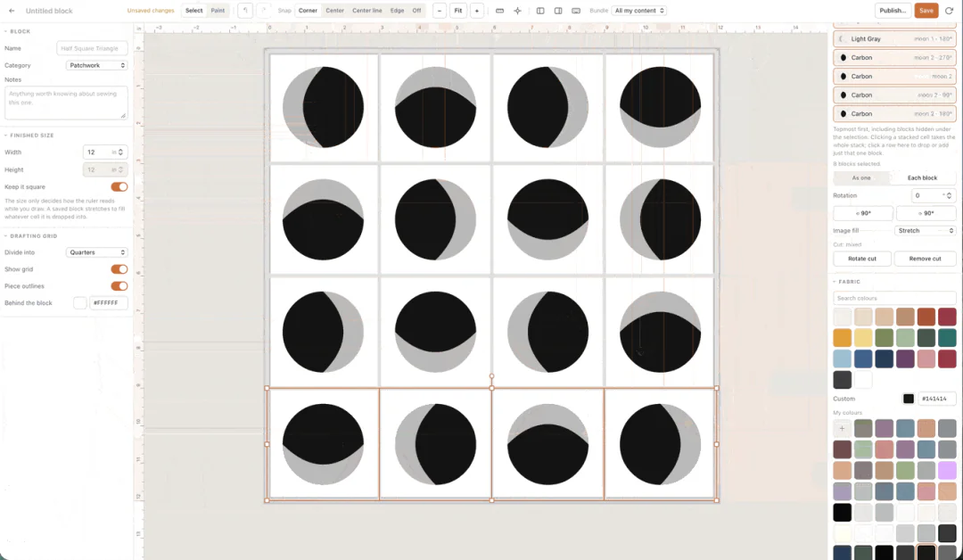Viewport: 963px width, 560px height.
Task: Add a new colour with the plus swatch
Action: [x=842, y=428]
